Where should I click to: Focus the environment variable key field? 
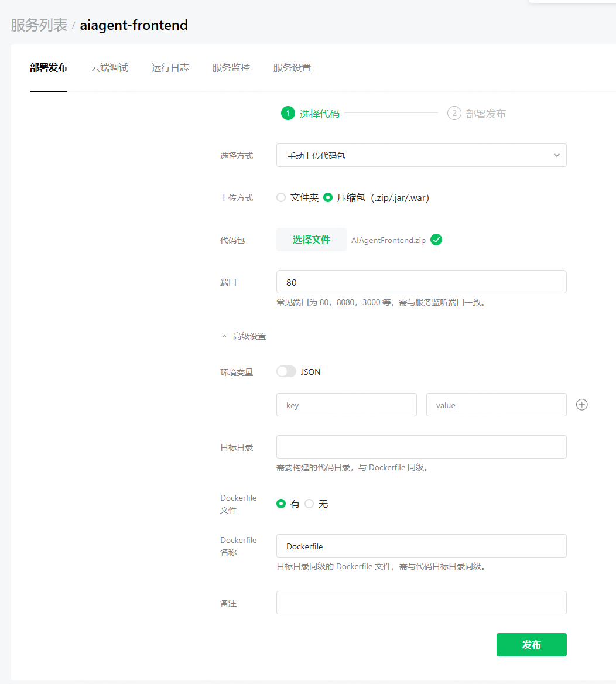pos(346,405)
